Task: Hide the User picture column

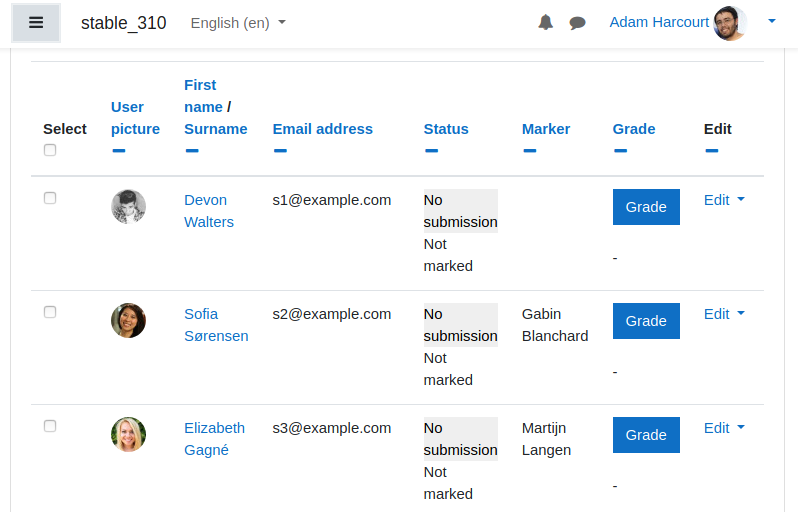Action: point(119,151)
